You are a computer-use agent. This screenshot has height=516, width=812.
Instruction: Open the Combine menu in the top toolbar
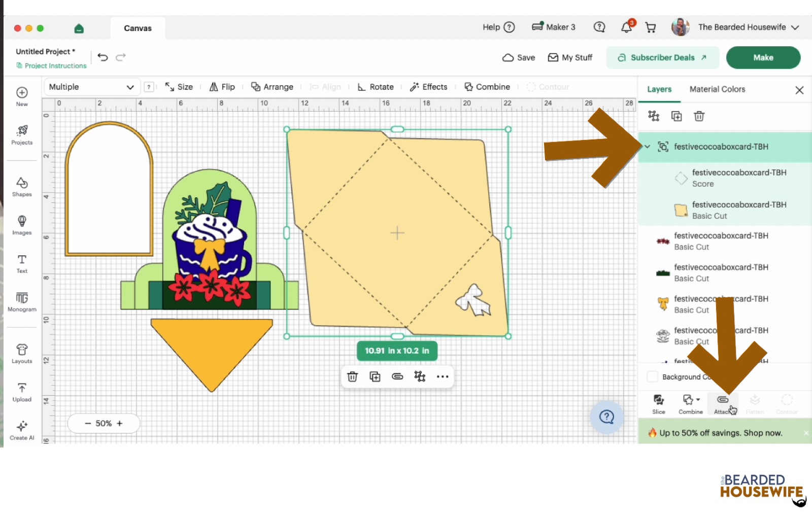(x=487, y=87)
